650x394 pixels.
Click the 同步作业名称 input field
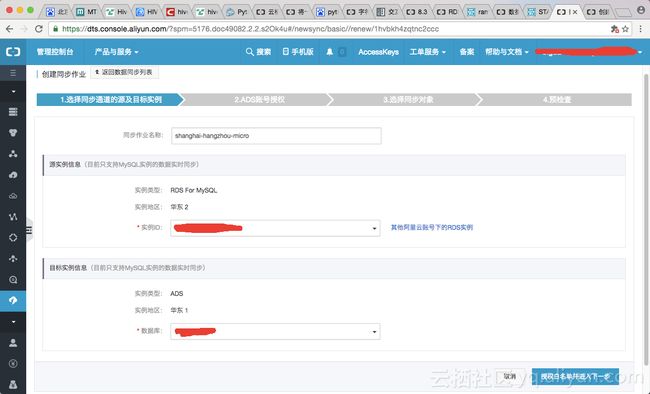point(276,136)
